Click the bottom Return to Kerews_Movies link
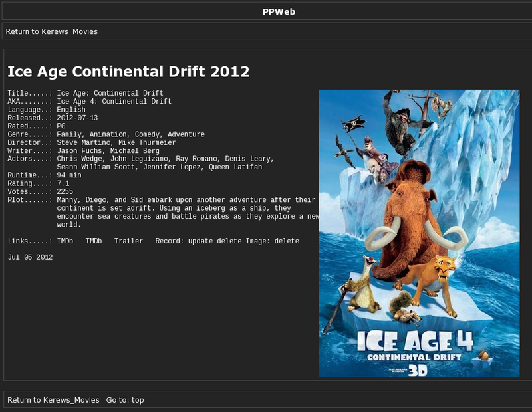Viewport: 532px width, 412px height. [53, 400]
